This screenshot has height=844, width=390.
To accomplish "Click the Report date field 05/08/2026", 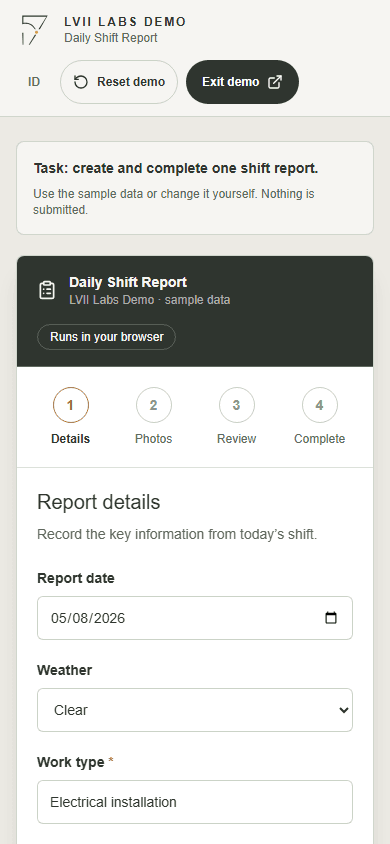I will point(195,618).
